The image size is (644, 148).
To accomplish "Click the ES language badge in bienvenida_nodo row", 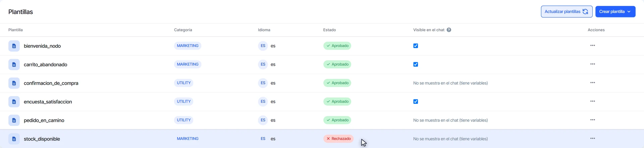I will 263,46.
